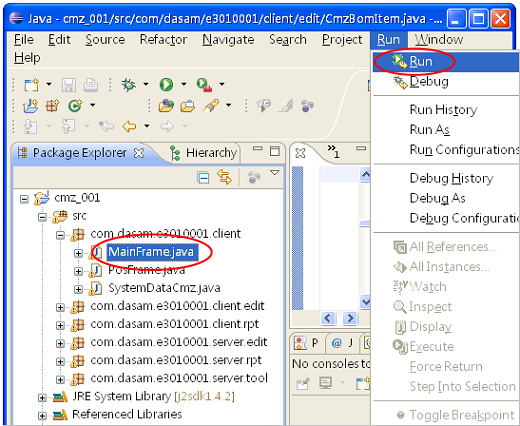Image resolution: width=520 pixels, height=426 pixels.
Task: Open the Refactor menu
Action: pyautogui.click(x=163, y=40)
